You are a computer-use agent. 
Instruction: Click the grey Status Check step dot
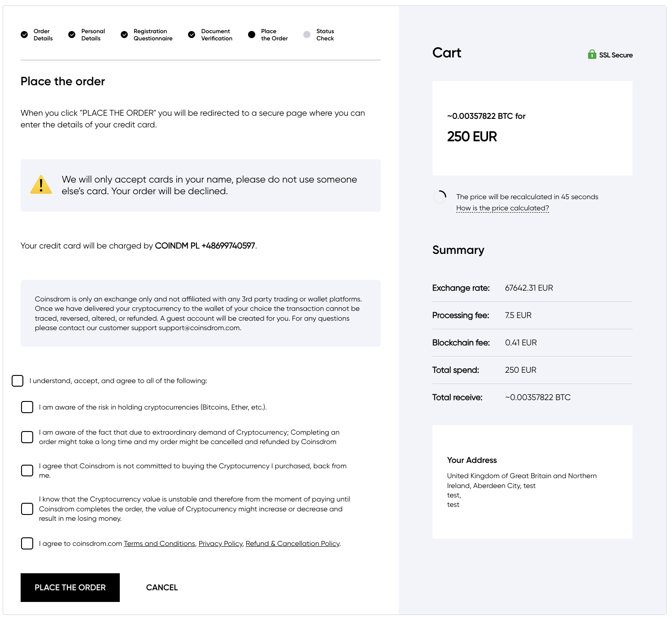pyautogui.click(x=307, y=35)
